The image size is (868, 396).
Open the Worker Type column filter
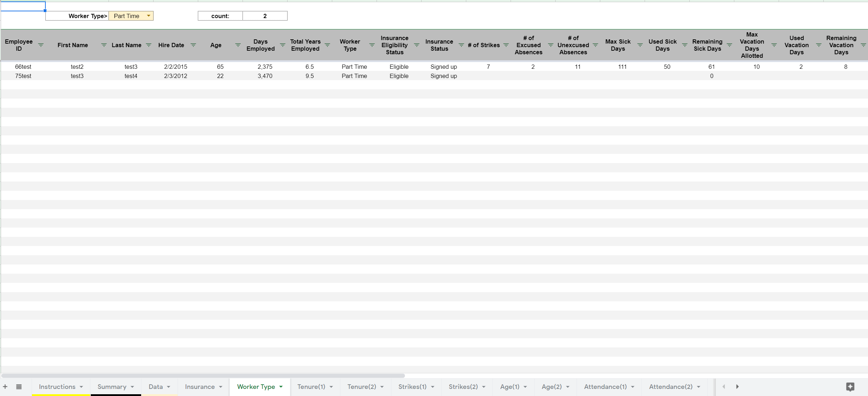[x=372, y=45]
